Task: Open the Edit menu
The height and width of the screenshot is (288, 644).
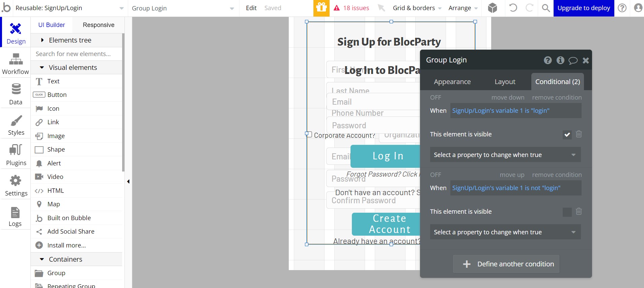Action: click(x=251, y=8)
